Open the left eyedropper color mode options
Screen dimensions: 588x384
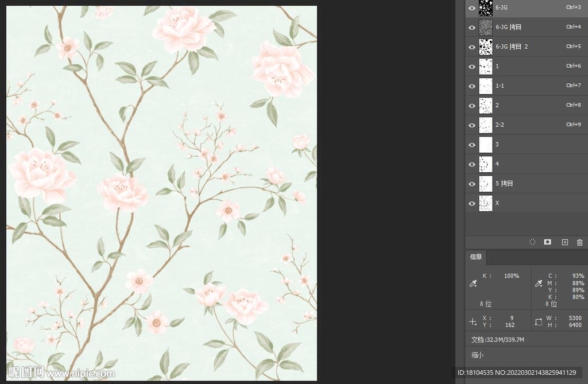tap(473, 283)
